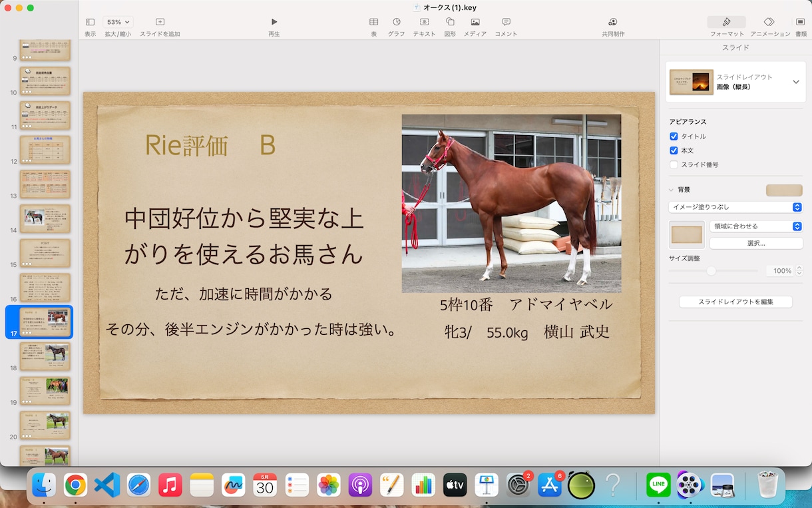812x508 pixels.
Task: Uncheck the タイトル checkbox
Action: (x=674, y=136)
